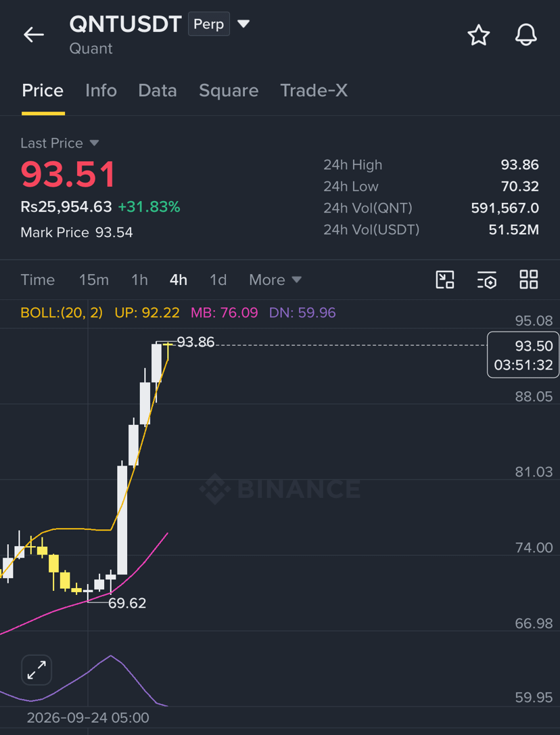Viewport: 560px width, 735px height.
Task: Open the Trade-X tab
Action: [314, 91]
